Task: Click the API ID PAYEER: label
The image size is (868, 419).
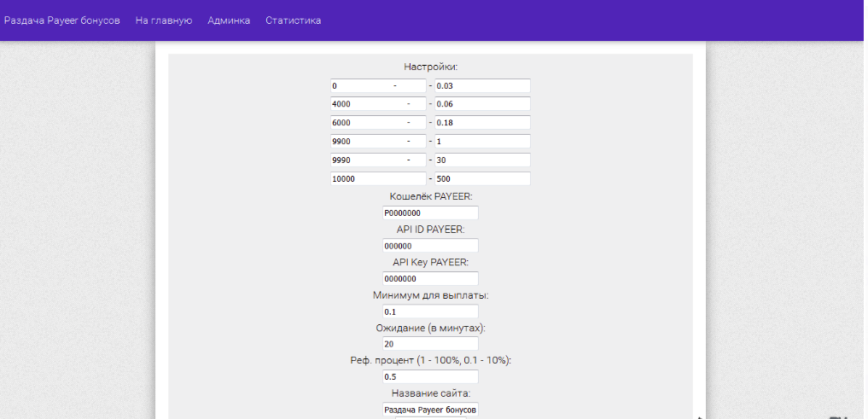Action: (x=431, y=230)
